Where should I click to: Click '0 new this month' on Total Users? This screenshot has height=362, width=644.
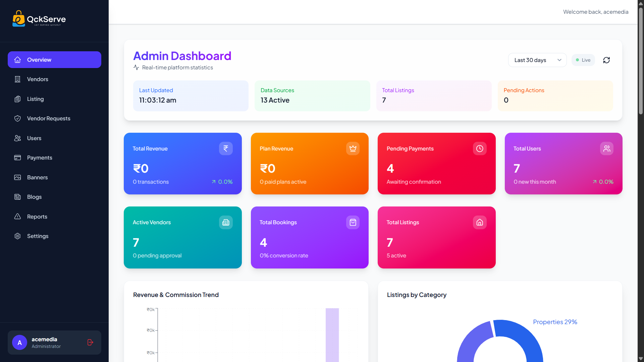pyautogui.click(x=535, y=182)
